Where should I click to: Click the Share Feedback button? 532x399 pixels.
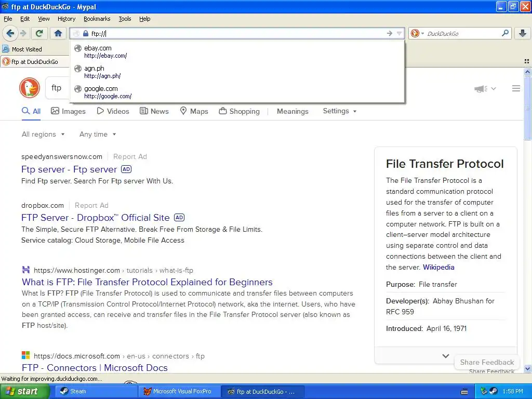pos(487,362)
